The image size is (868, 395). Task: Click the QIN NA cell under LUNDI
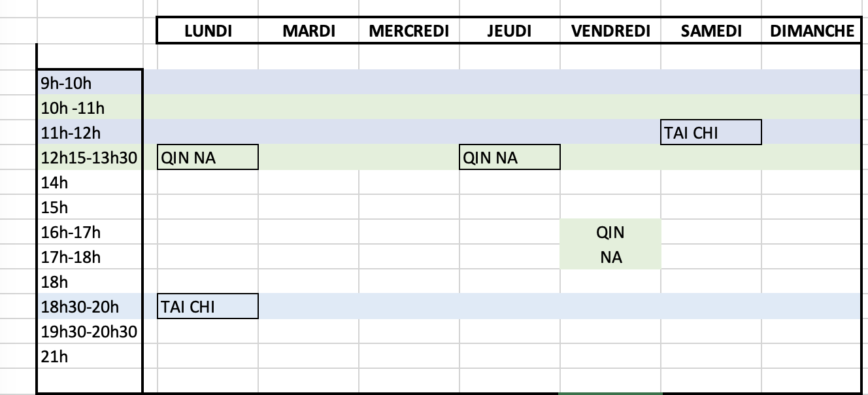(x=208, y=157)
